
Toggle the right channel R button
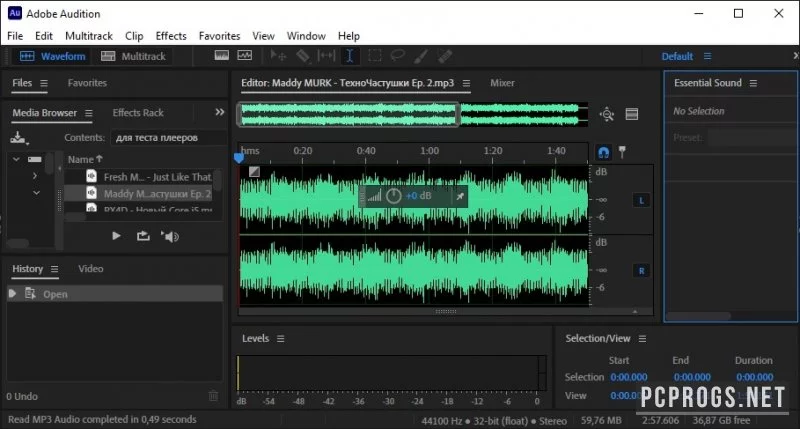click(x=641, y=271)
